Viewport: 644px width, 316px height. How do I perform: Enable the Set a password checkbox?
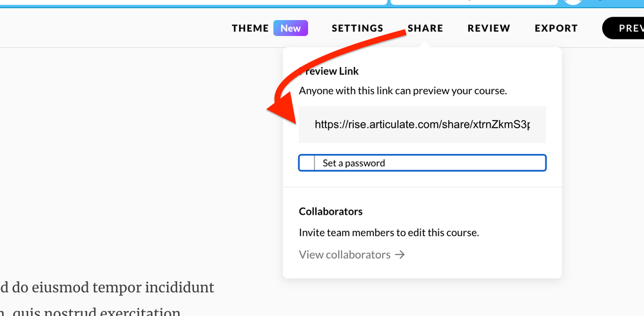point(307,163)
